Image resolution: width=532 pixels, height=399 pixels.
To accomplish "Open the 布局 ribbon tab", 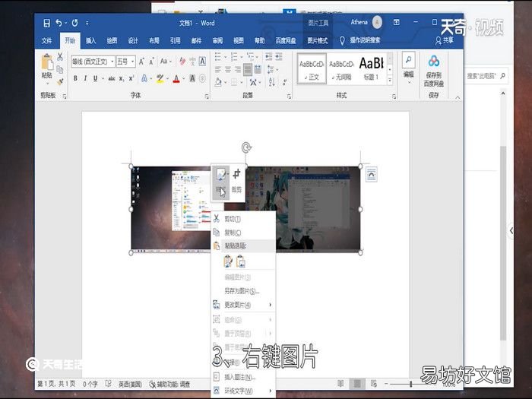I will 154,41.
